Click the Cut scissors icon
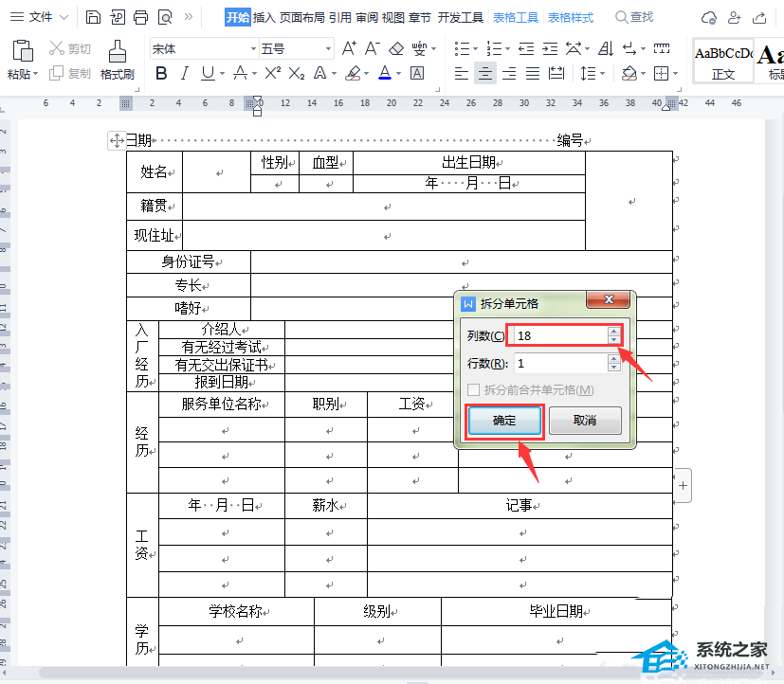Viewport: 784px width, 684px height. [x=57, y=48]
